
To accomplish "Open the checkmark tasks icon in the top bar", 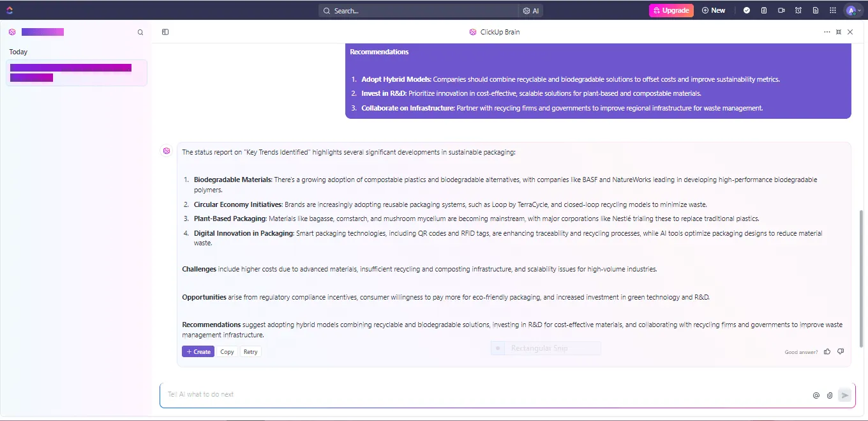I will pos(747,10).
